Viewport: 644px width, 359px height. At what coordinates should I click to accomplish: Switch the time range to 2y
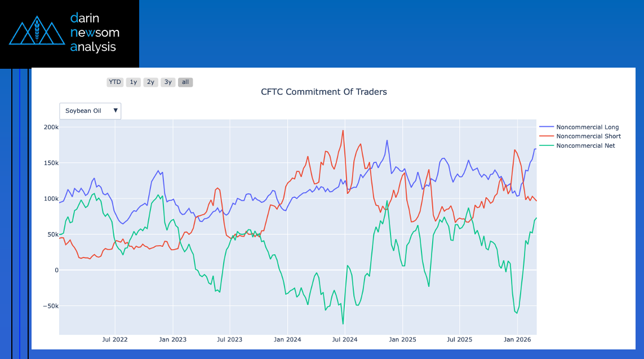(150, 82)
